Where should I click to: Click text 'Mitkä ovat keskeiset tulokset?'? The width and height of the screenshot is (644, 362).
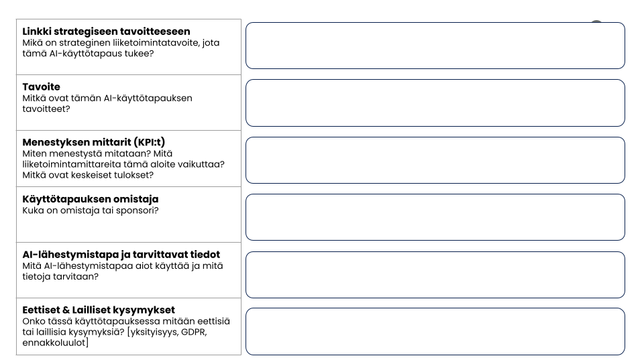click(x=88, y=175)
